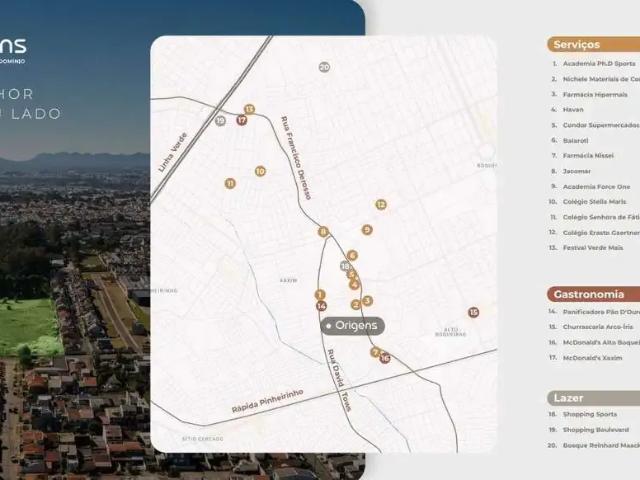The height and width of the screenshot is (480, 640).
Task: Click map marker number 15
Action: point(473,312)
